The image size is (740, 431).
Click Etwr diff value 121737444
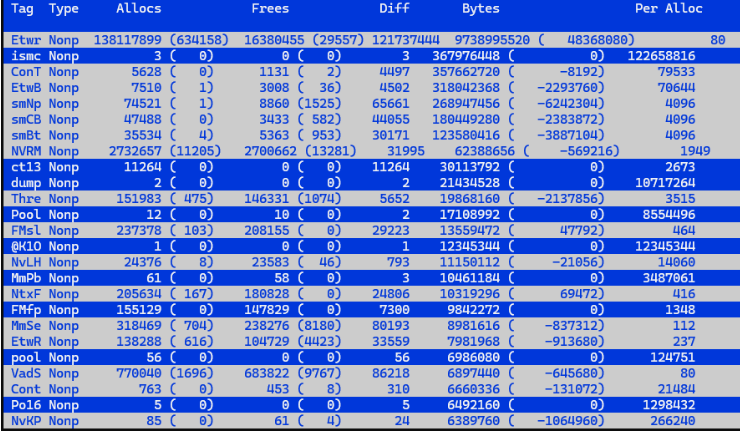coord(405,40)
